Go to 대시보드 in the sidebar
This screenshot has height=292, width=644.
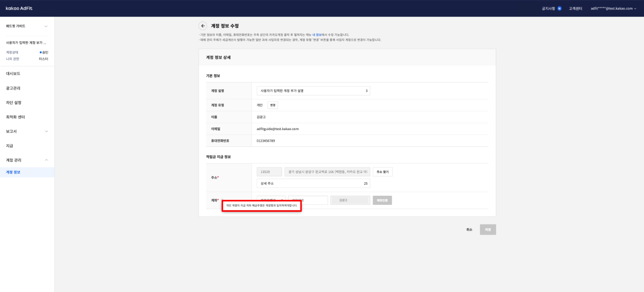click(x=13, y=74)
